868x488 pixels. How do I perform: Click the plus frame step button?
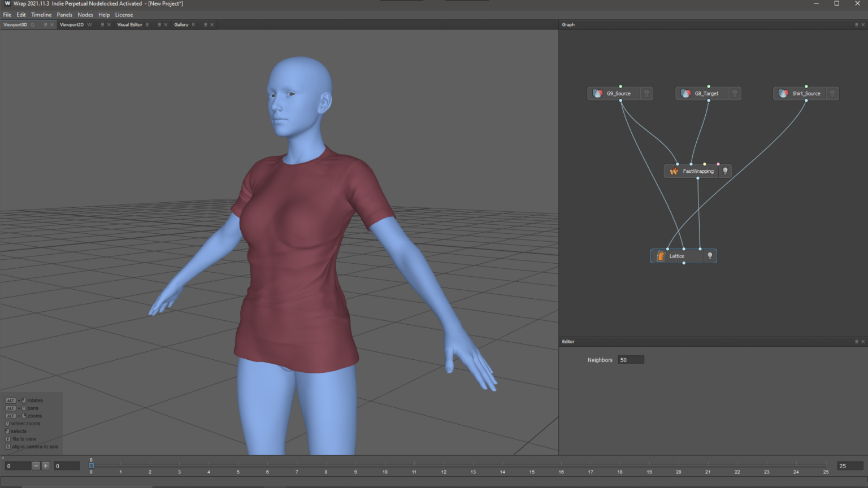click(45, 465)
